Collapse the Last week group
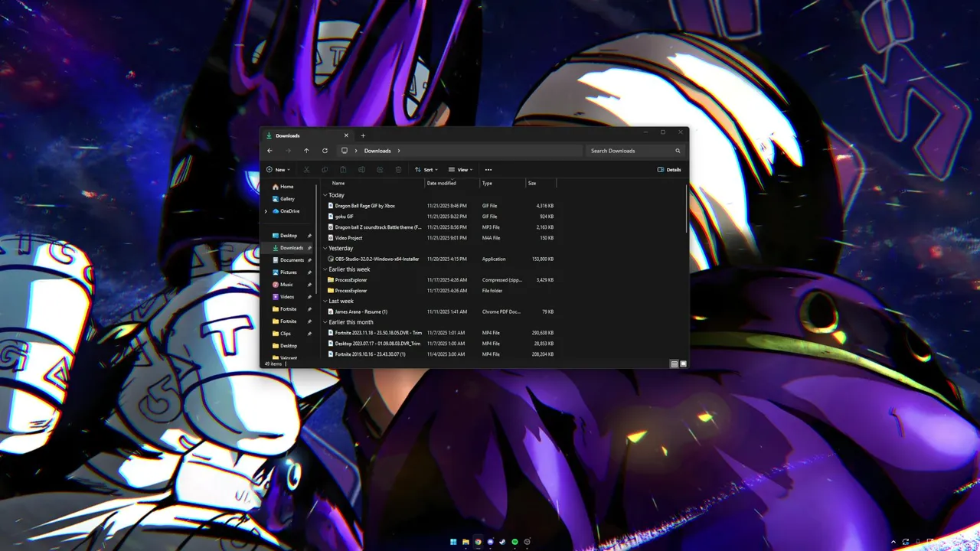This screenshot has width=980, height=551. point(325,301)
